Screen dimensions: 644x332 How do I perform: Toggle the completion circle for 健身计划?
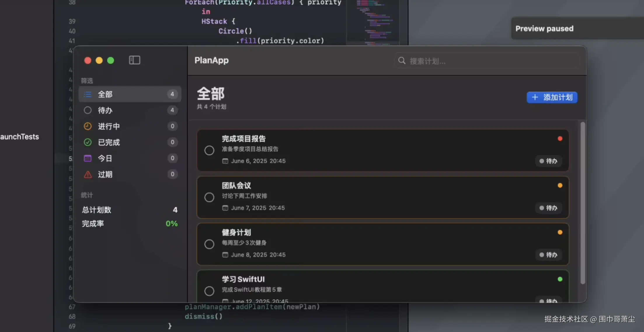(x=209, y=244)
